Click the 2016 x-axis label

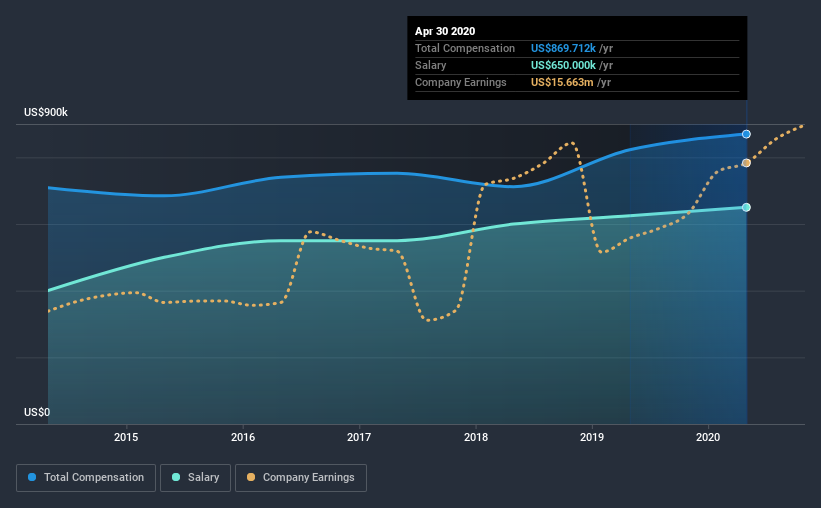(x=243, y=437)
